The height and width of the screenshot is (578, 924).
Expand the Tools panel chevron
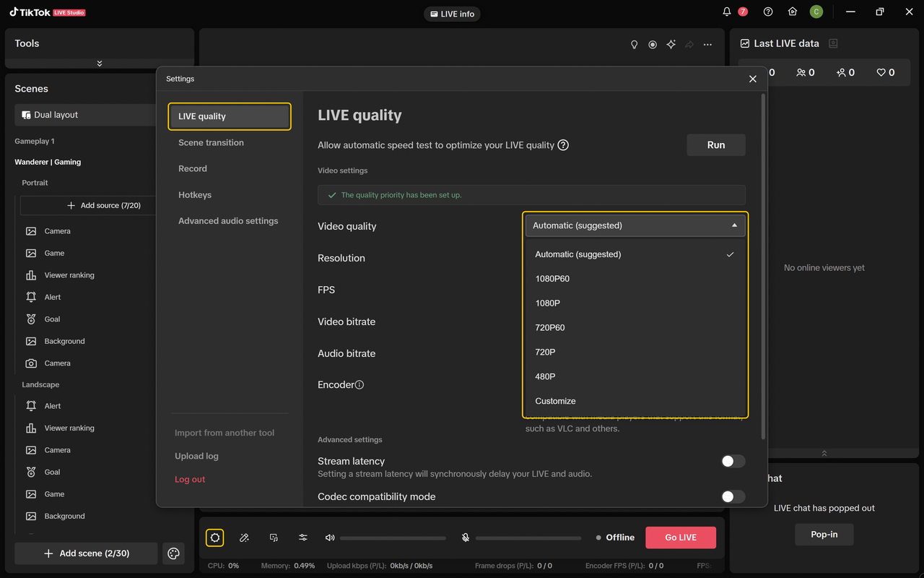(x=100, y=64)
